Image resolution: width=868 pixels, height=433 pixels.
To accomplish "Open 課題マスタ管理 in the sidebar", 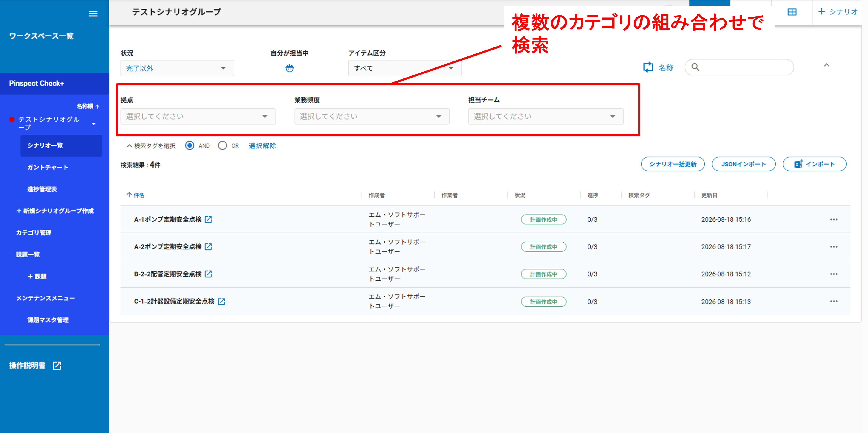I will tap(48, 320).
